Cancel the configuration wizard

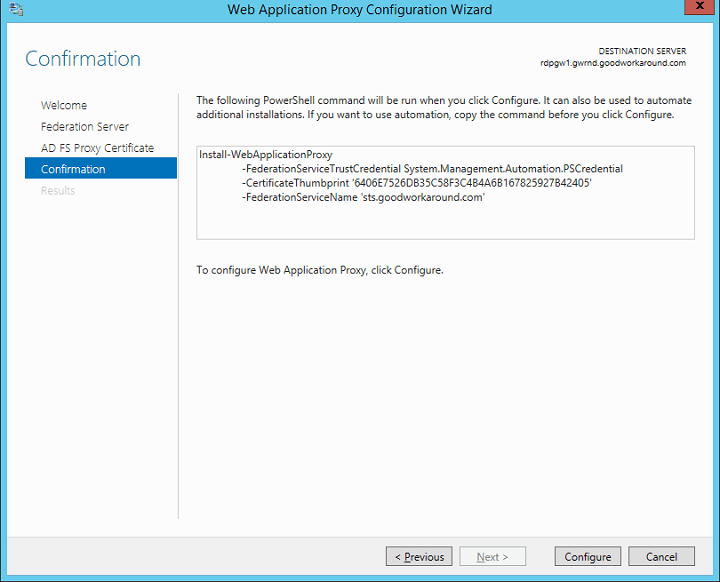[x=661, y=557]
